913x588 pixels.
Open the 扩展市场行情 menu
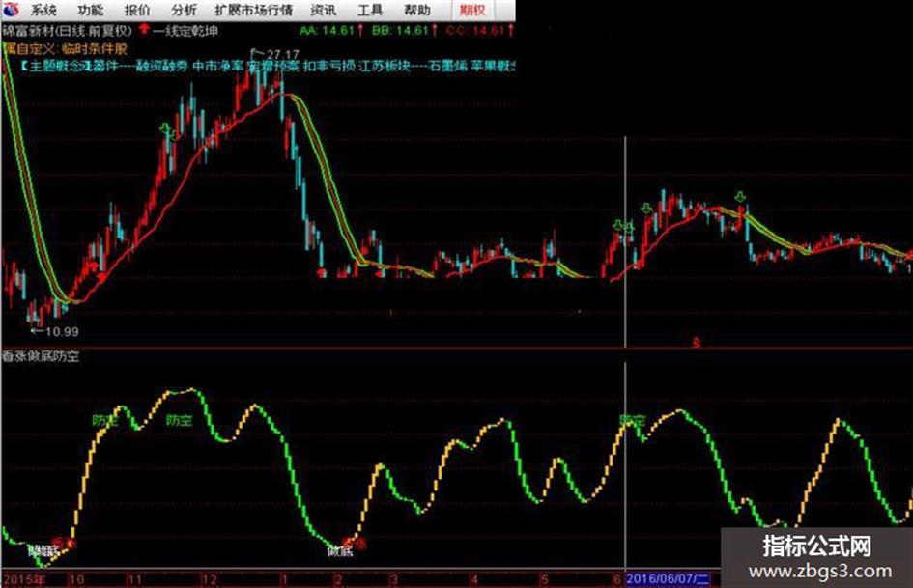pyautogui.click(x=254, y=10)
